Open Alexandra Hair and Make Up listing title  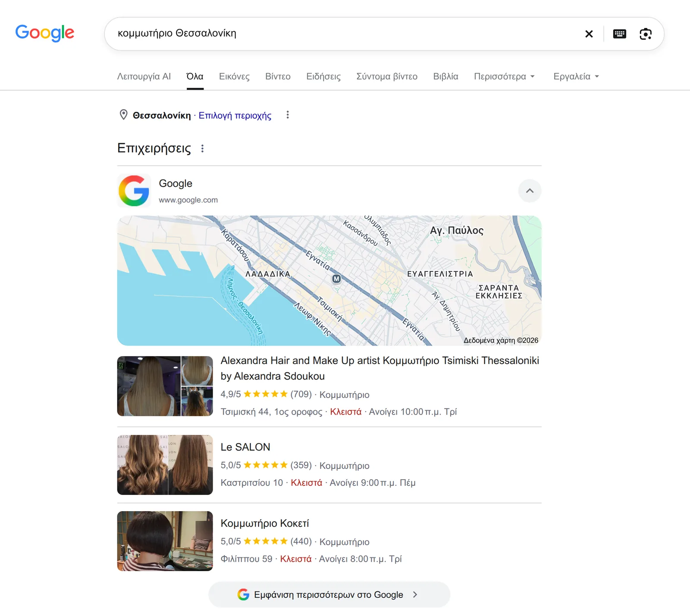(380, 368)
